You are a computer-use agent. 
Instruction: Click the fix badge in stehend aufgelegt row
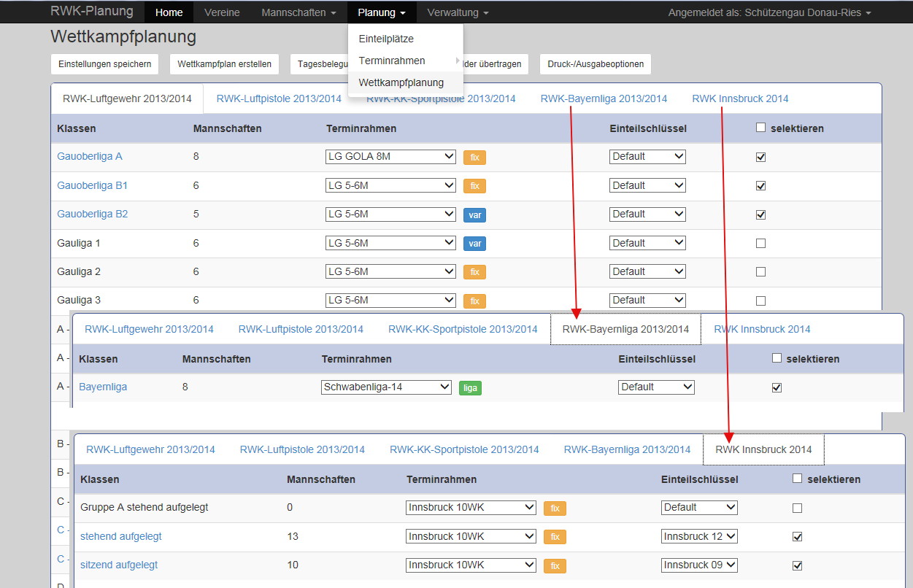point(555,537)
